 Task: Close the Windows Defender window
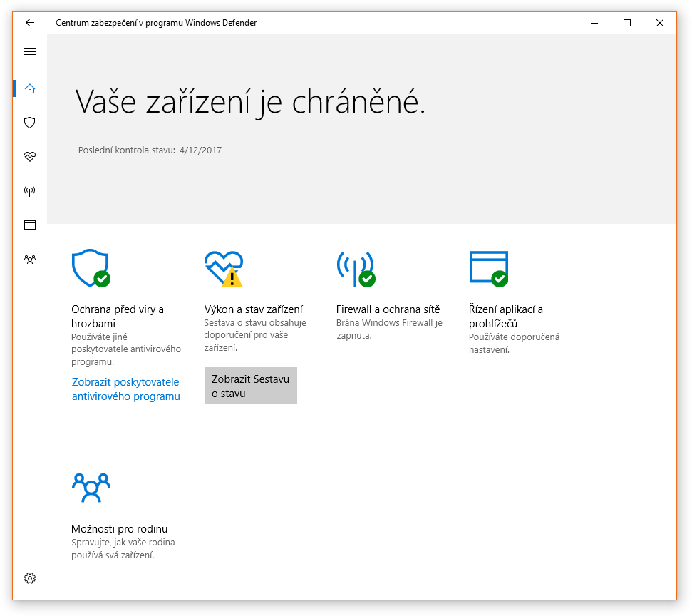pos(660,23)
